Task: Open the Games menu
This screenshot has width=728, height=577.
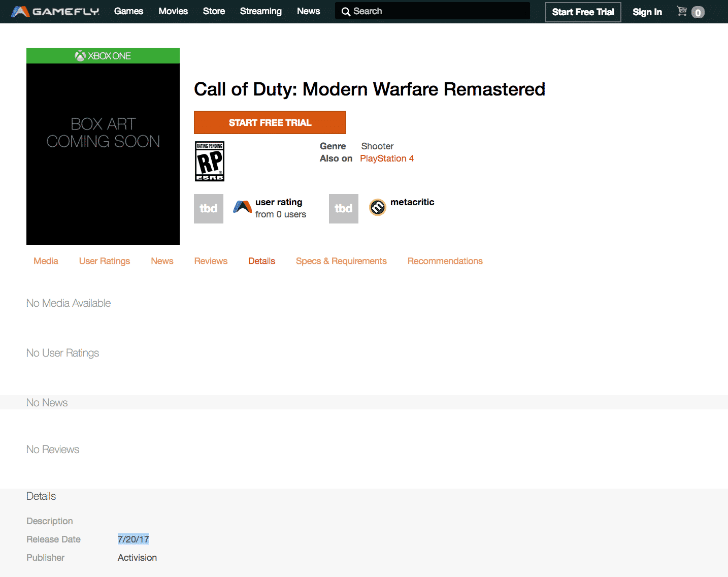Action: 128,11
